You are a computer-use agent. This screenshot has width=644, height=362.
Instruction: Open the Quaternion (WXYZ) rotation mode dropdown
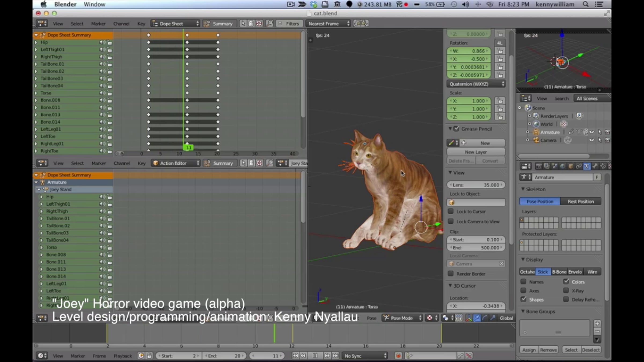click(x=476, y=84)
